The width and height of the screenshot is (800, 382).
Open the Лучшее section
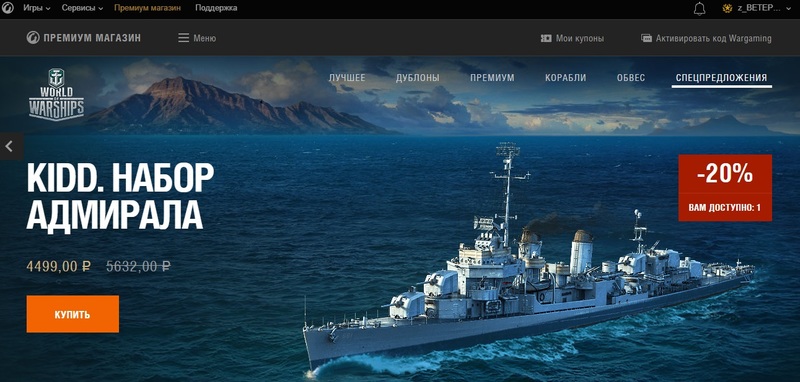[x=347, y=78]
